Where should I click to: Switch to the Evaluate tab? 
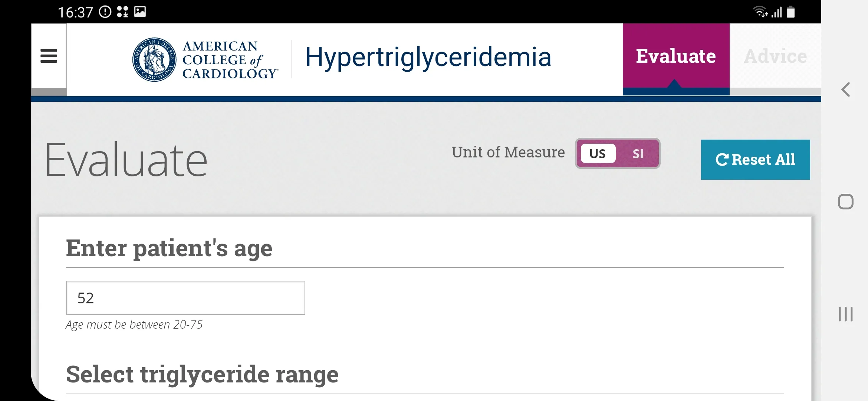[676, 56]
